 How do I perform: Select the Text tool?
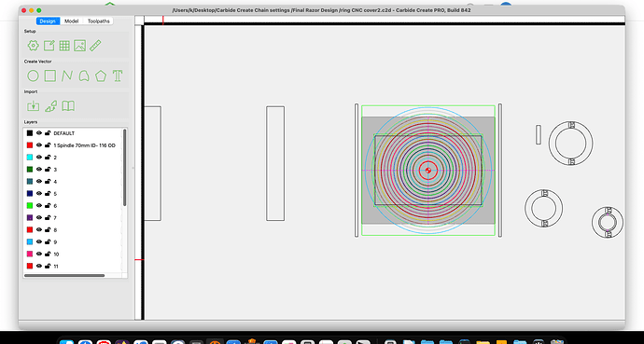click(x=118, y=76)
